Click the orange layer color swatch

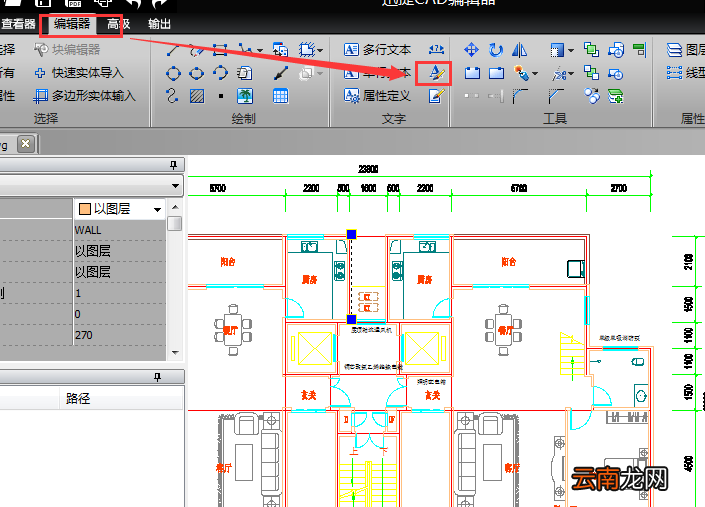[85, 209]
